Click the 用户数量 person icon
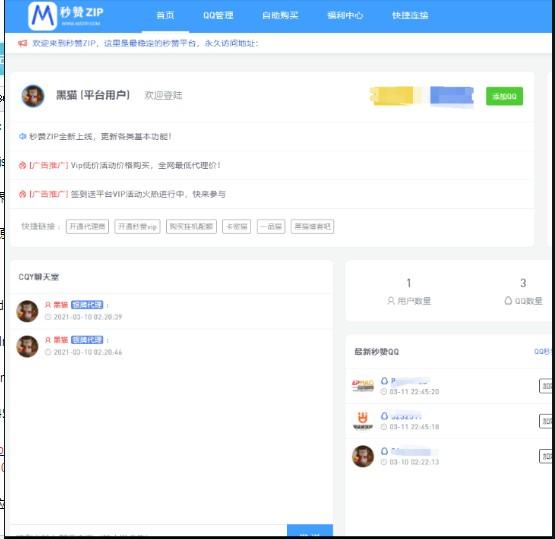555x539 pixels. coord(391,301)
